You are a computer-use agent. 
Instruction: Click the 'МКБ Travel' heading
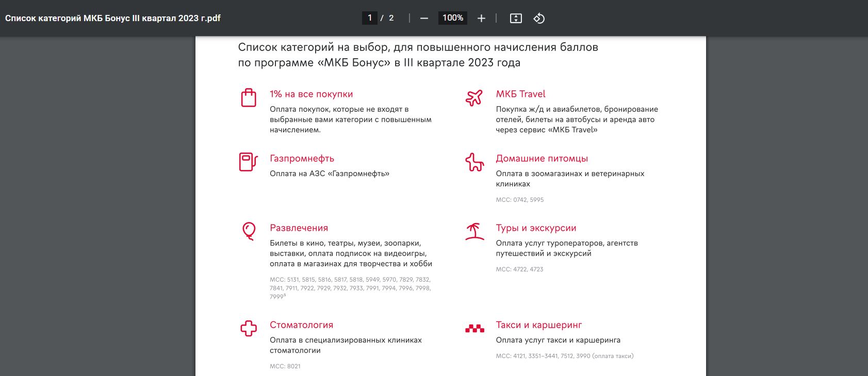point(520,94)
